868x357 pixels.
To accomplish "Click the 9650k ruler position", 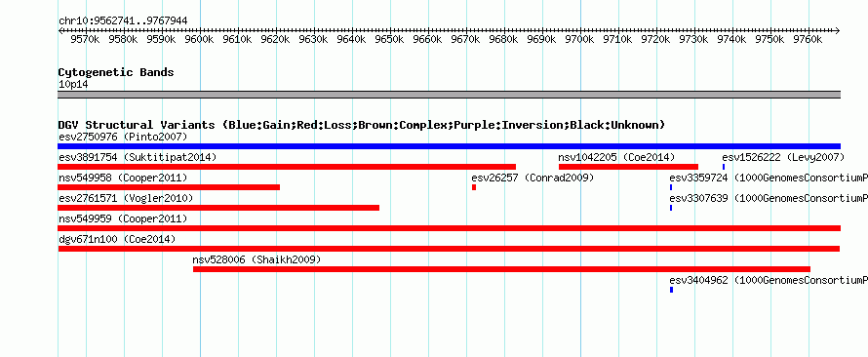I will [x=390, y=40].
